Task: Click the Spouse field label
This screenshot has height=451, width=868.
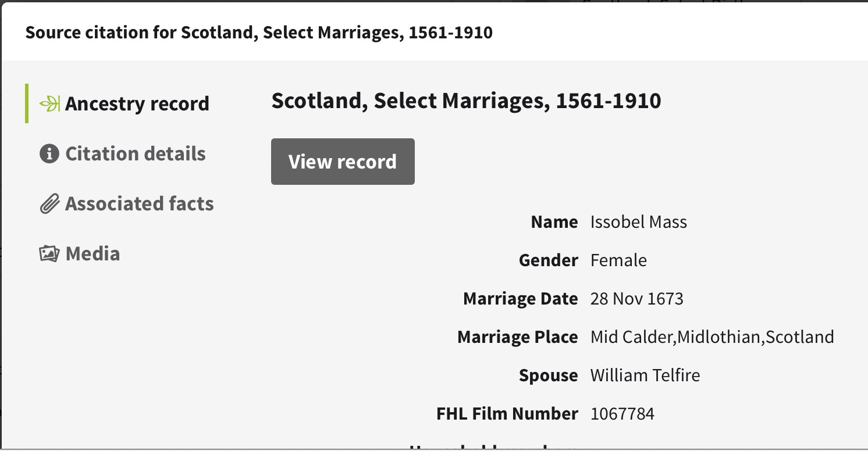Action: 548,375
